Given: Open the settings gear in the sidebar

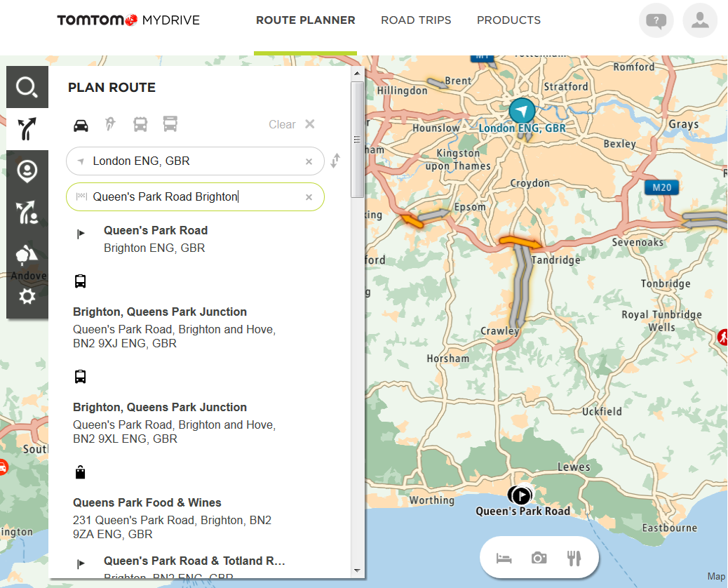Looking at the screenshot, I should (27, 296).
